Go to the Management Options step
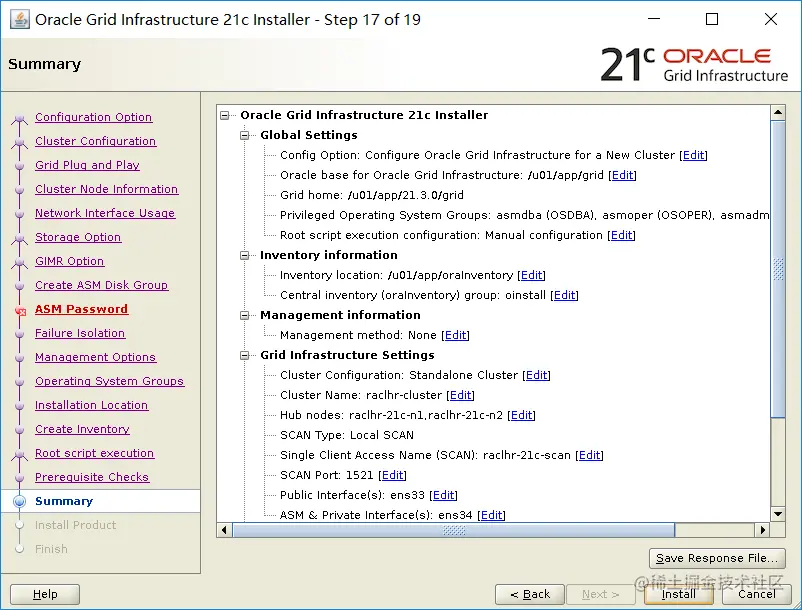802x610 pixels. coord(95,357)
